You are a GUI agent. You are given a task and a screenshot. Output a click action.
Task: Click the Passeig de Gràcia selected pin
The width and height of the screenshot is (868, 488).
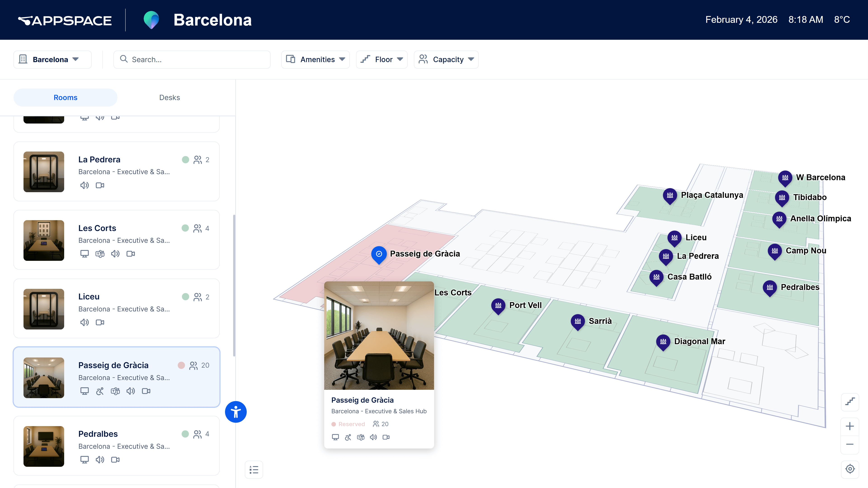click(x=379, y=254)
